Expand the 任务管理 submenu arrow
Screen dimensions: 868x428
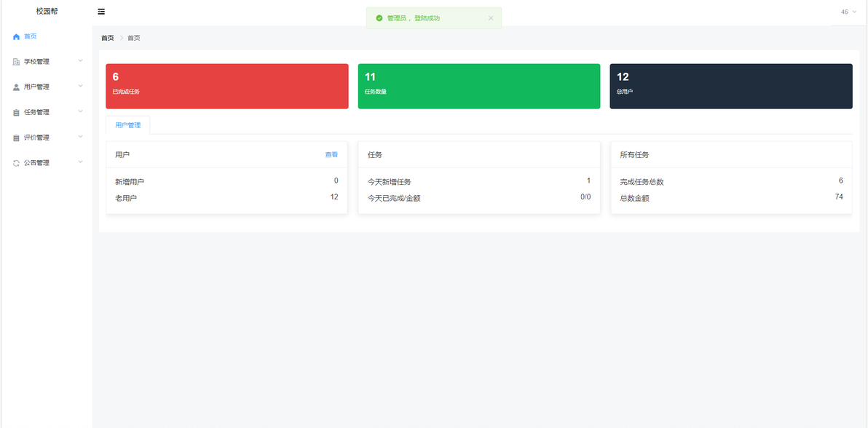(80, 111)
